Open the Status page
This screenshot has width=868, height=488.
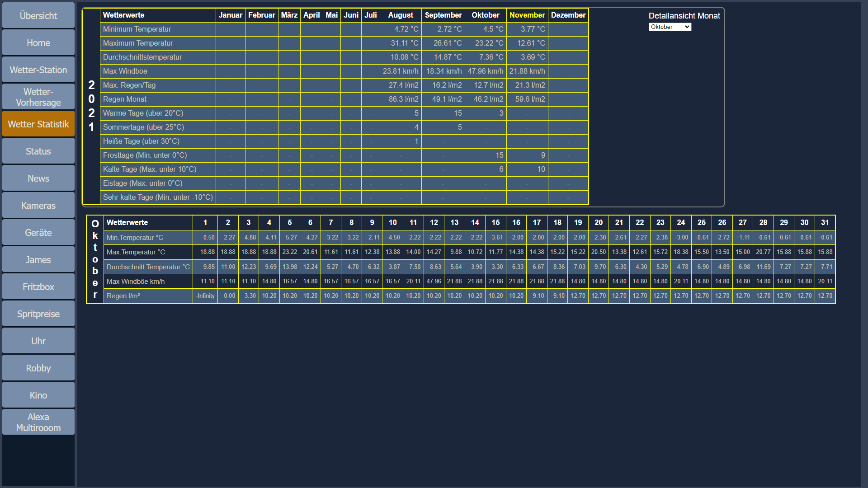(38, 151)
